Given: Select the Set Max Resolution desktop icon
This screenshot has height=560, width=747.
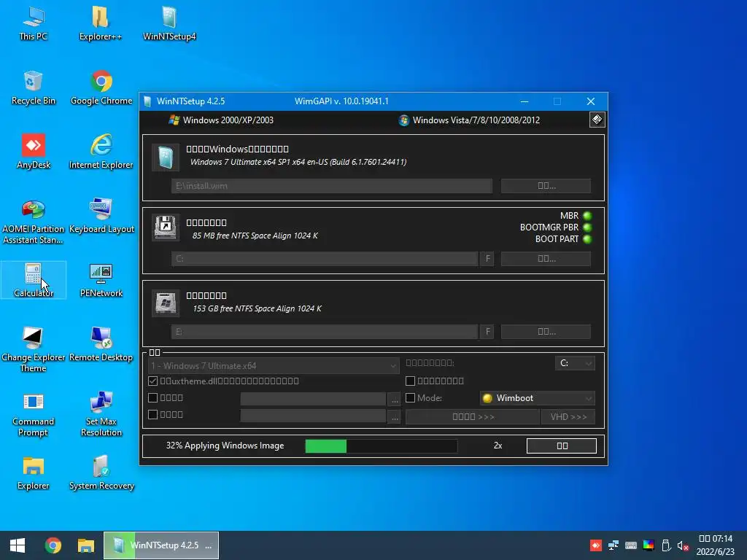Looking at the screenshot, I should point(101,414).
